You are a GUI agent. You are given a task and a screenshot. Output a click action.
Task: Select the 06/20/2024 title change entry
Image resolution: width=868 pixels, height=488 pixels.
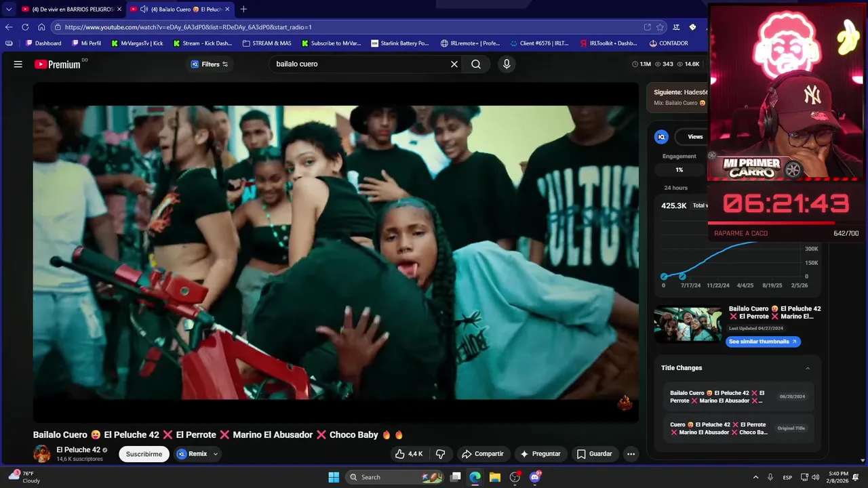tap(739, 396)
